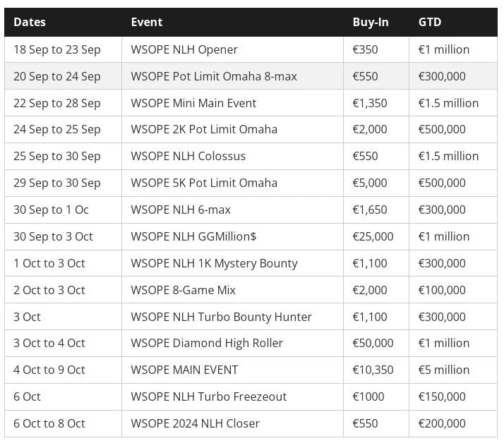Select WSOPE NLH 1K Mystery Bounty
The width and height of the screenshot is (504, 448).
click(x=214, y=263)
